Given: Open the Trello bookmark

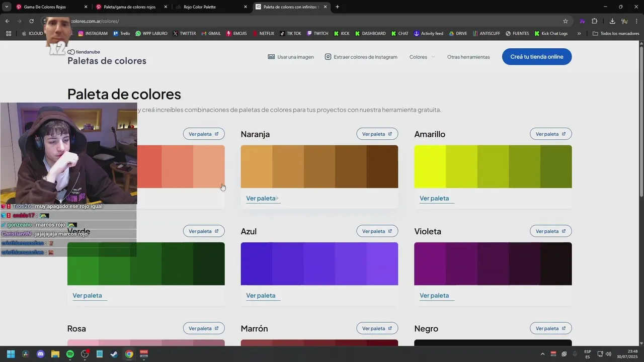Looking at the screenshot, I should (121, 34).
